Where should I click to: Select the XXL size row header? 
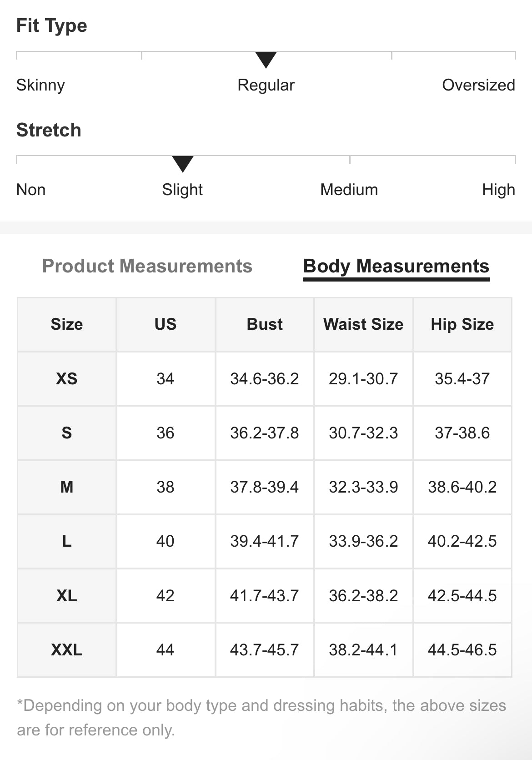67,649
